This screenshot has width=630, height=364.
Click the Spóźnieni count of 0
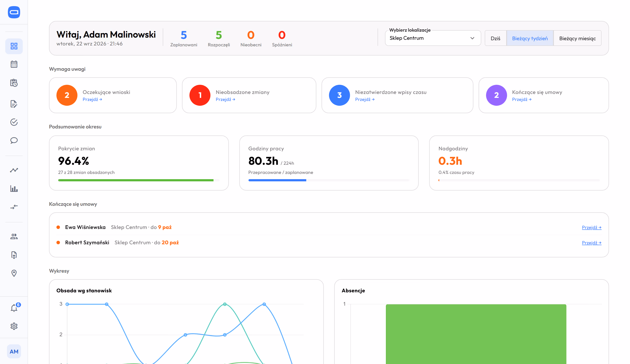282,35
